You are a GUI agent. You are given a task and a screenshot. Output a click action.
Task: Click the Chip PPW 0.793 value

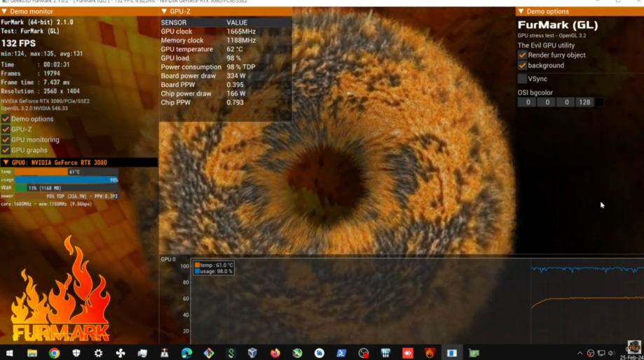pyautogui.click(x=235, y=103)
